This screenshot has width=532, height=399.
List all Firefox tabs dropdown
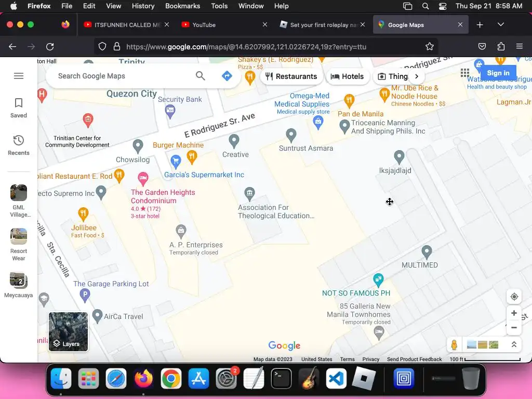(x=500, y=24)
